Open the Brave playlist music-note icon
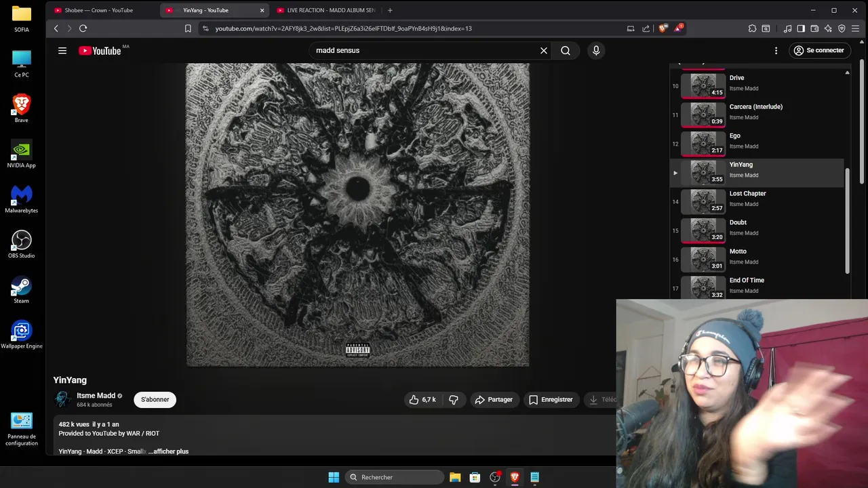This screenshot has width=868, height=488. tap(787, 28)
